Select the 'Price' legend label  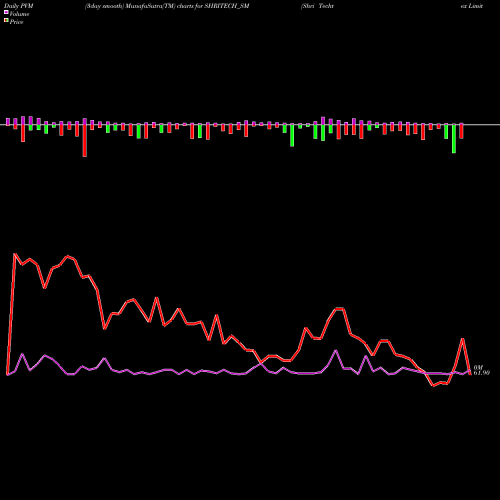pyautogui.click(x=16, y=22)
